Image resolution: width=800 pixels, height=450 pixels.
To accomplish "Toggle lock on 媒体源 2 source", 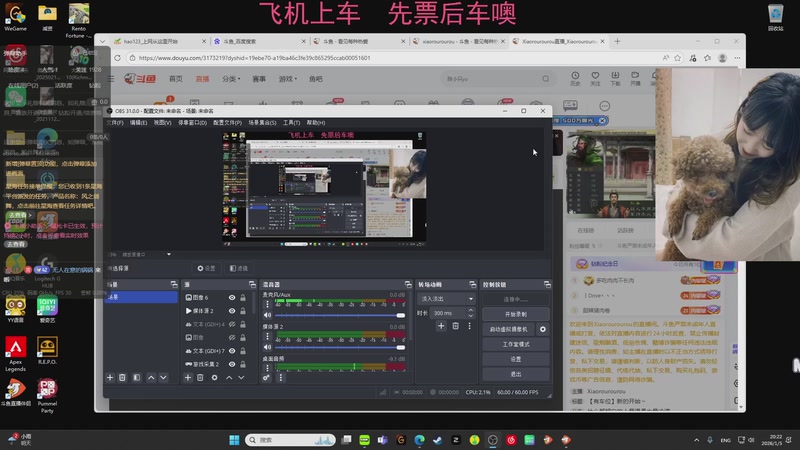I will click(x=243, y=311).
